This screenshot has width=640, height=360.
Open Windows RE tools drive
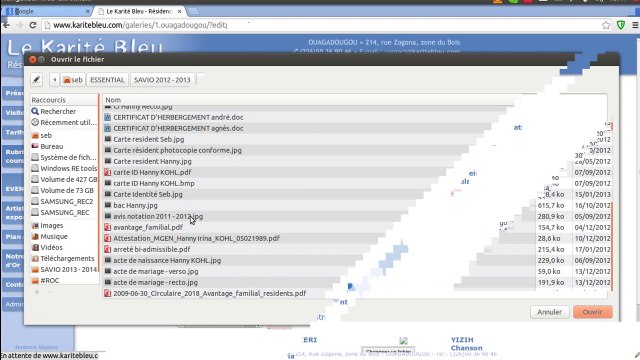[64, 168]
